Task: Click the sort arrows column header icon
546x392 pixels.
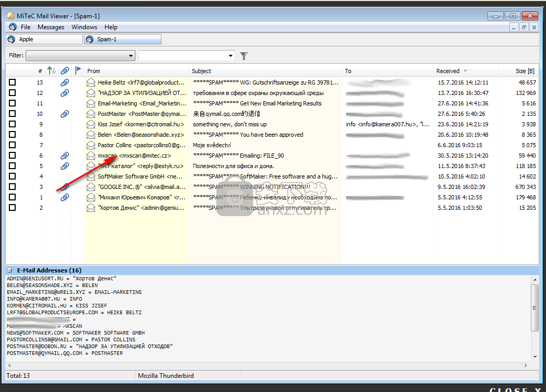Action: point(52,70)
